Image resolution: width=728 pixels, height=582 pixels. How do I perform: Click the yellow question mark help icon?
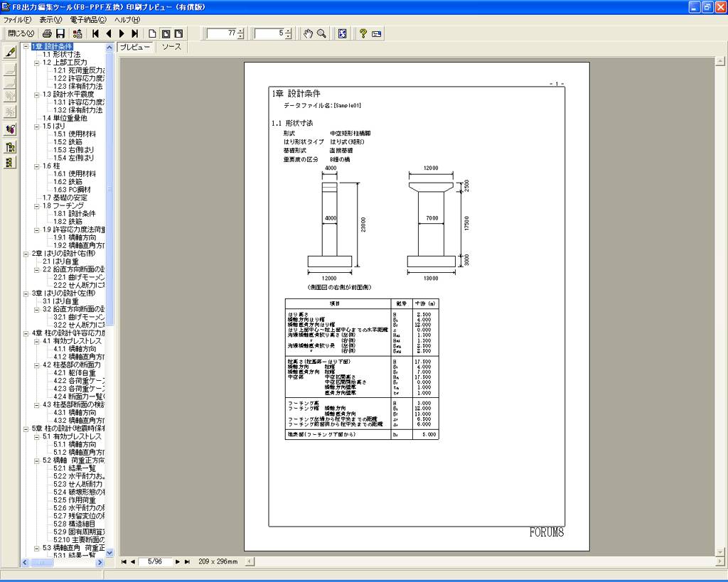point(363,33)
